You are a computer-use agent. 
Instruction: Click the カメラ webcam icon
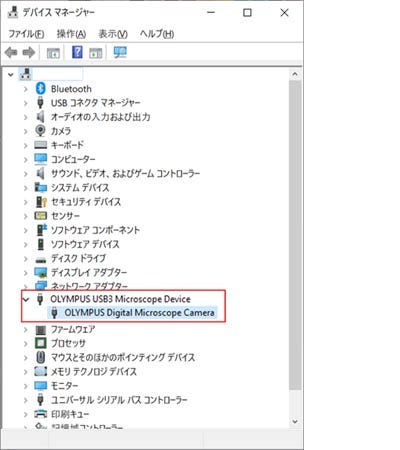click(x=40, y=131)
